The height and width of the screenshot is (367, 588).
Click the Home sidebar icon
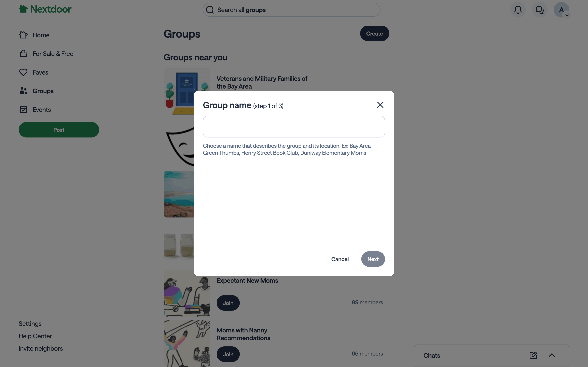click(x=23, y=35)
